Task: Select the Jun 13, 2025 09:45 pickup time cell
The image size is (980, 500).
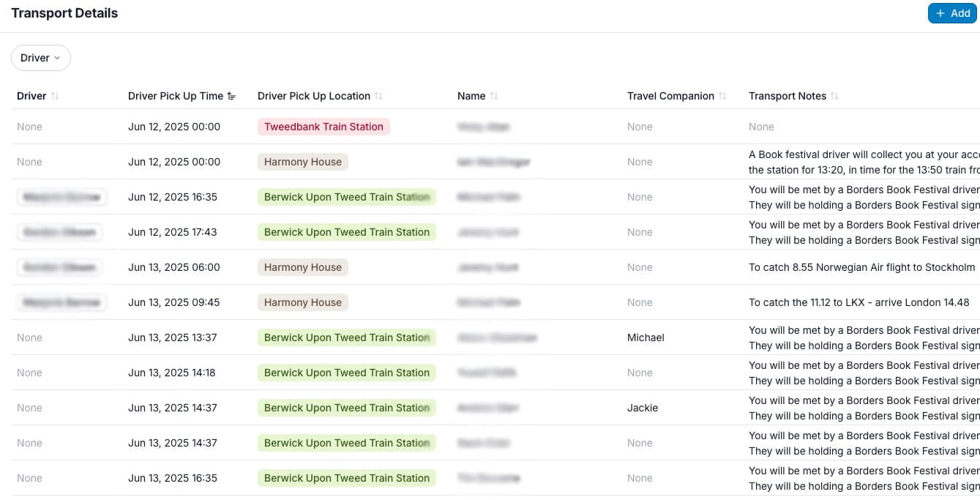Action: (174, 302)
